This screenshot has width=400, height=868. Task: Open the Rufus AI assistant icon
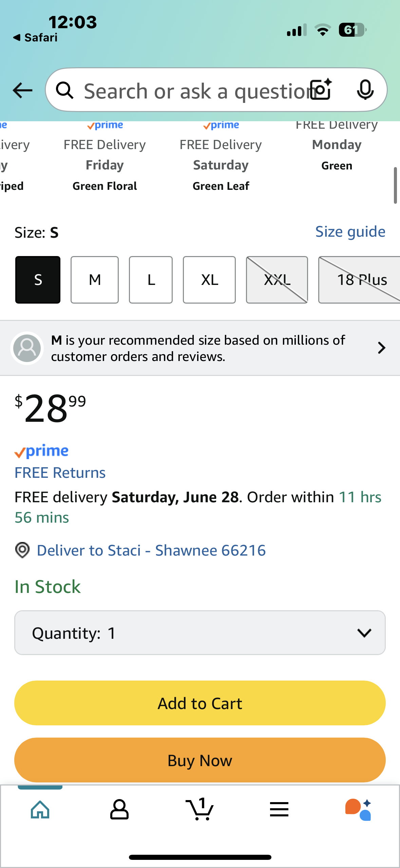click(x=358, y=810)
